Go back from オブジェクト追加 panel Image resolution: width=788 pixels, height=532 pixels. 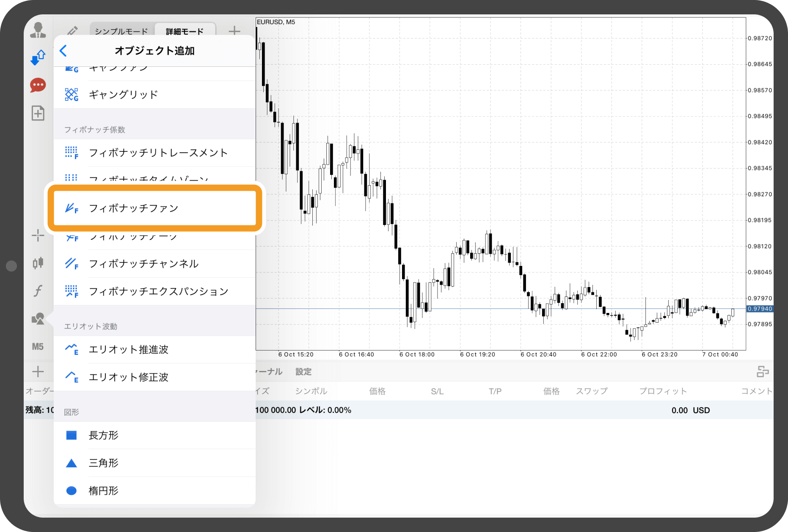(x=63, y=51)
